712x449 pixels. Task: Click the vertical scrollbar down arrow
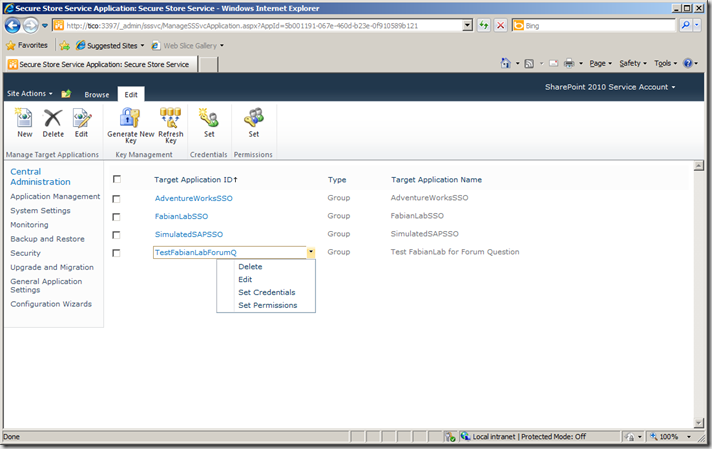(x=699, y=423)
